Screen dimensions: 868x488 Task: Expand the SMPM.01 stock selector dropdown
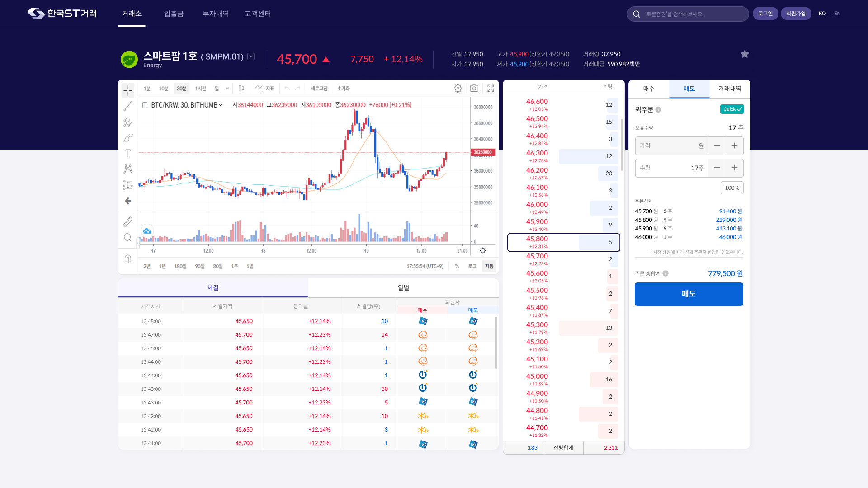[x=251, y=56]
